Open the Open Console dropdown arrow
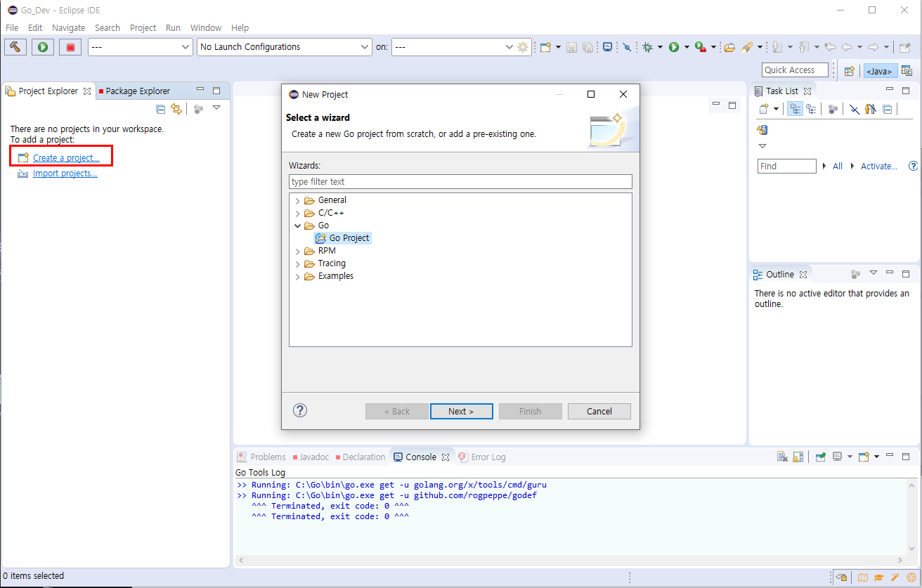Viewport: 922px width, 588px height. click(876, 457)
